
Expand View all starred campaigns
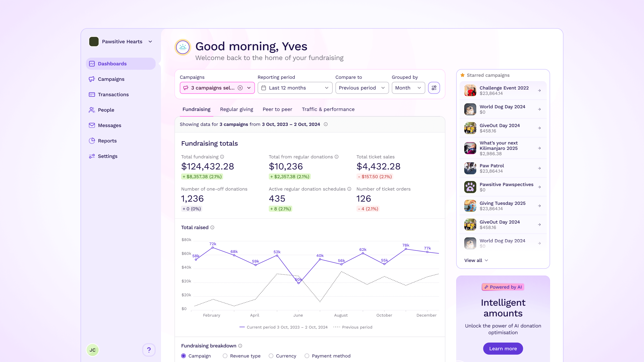coord(476,260)
